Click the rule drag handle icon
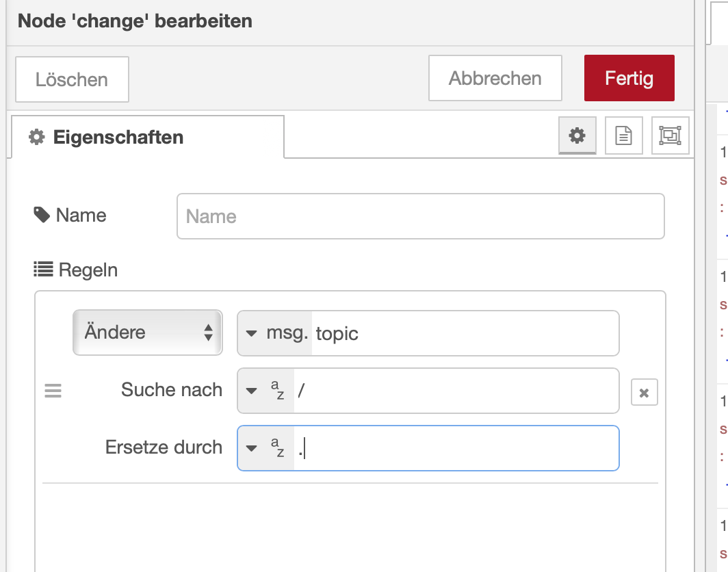Screen dimensions: 728x572 click(x=53, y=391)
